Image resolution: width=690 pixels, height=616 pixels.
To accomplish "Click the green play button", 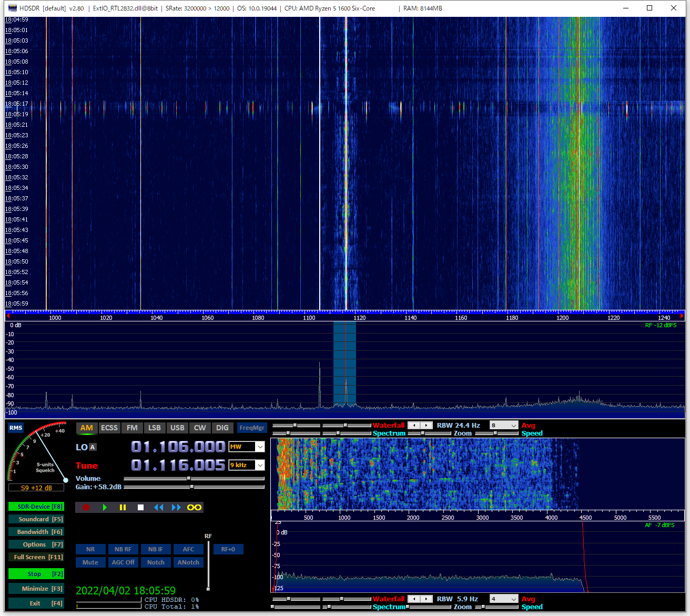I will (x=105, y=507).
